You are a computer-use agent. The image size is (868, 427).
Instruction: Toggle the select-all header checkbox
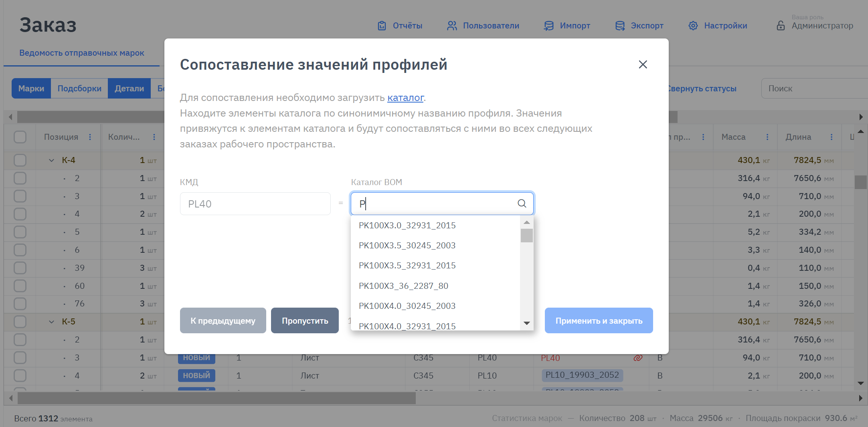point(20,137)
